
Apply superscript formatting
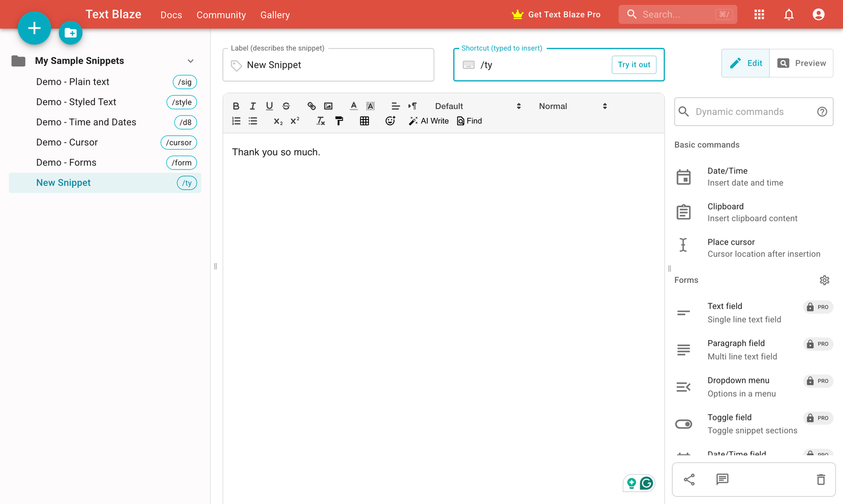295,122
